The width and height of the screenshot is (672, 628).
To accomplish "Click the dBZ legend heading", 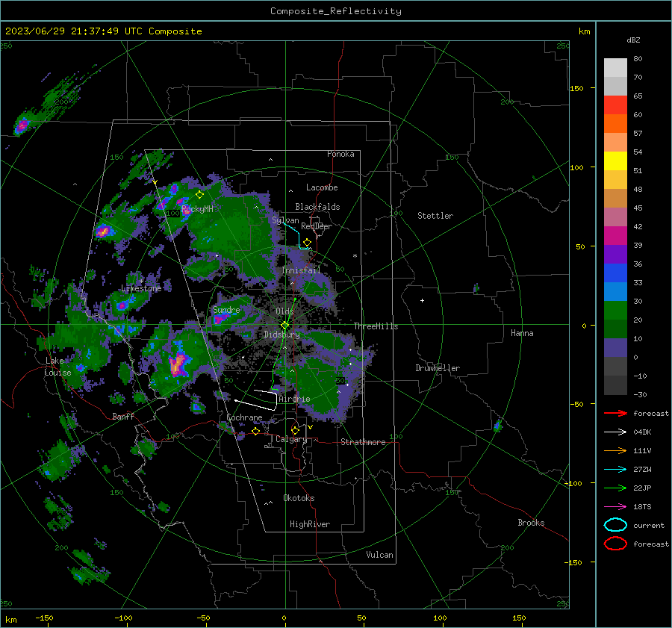I will [633, 40].
